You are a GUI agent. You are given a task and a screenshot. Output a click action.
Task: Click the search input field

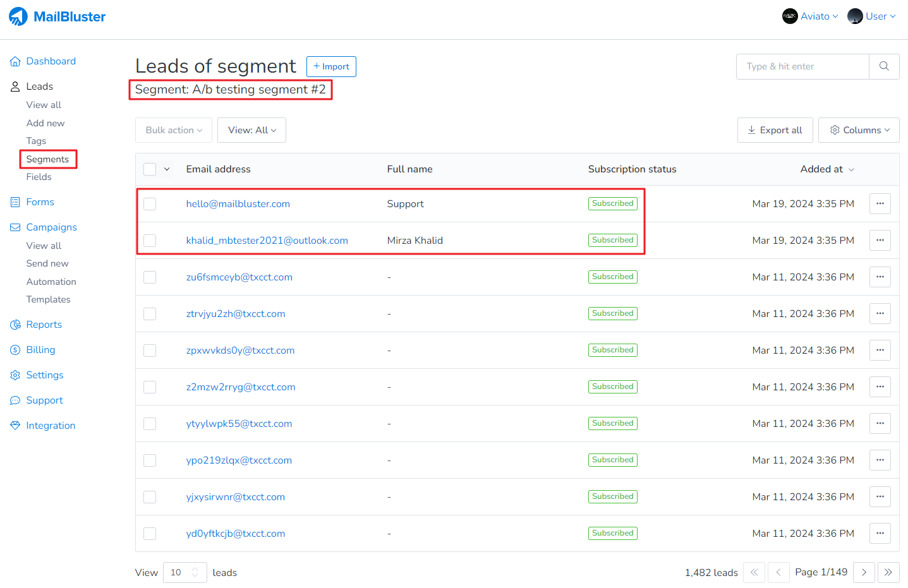pyautogui.click(x=802, y=66)
